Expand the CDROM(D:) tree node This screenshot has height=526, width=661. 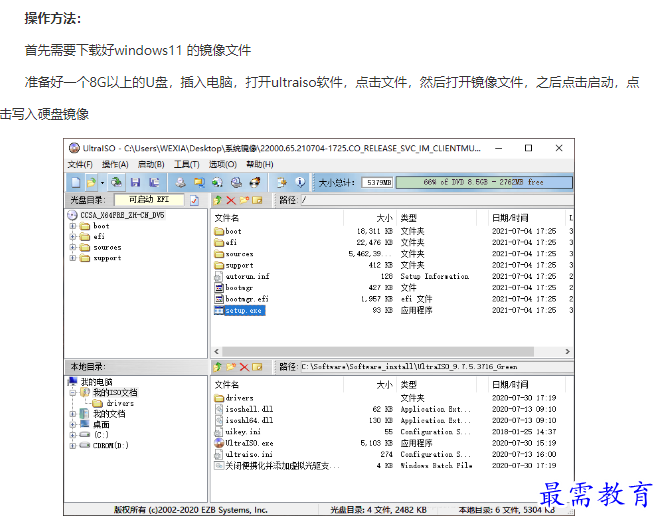click(x=73, y=445)
